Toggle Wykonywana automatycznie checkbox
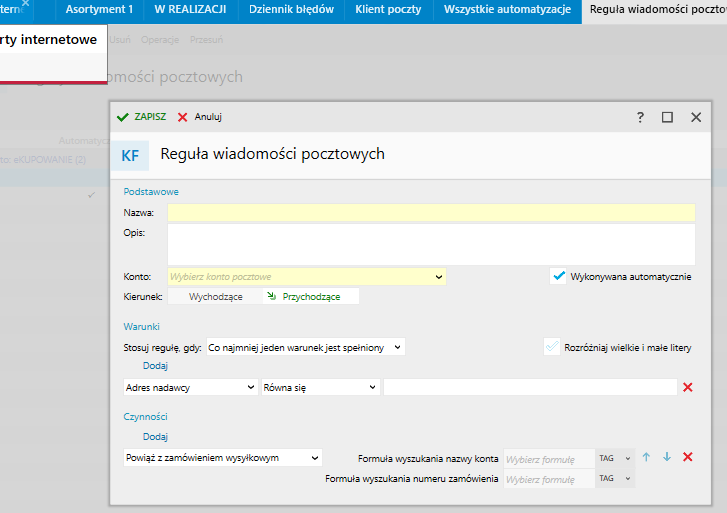Screen dimensions: 727x513 tap(559, 276)
